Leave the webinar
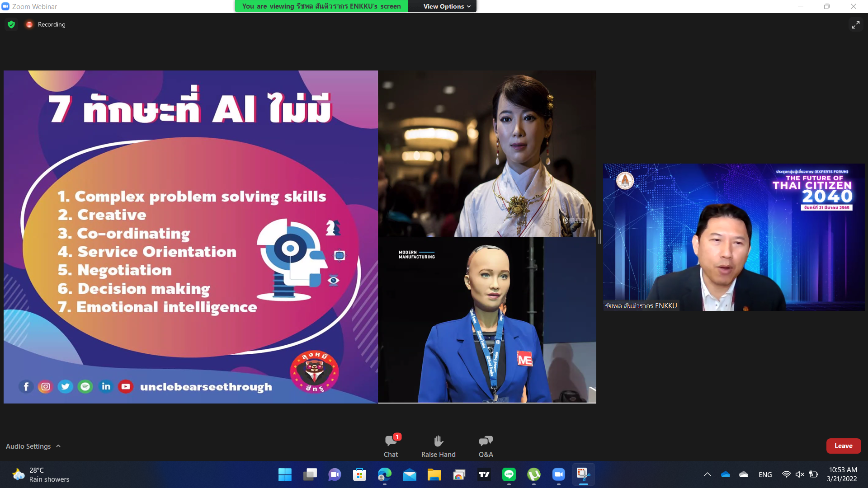The height and width of the screenshot is (488, 868). 843,446
